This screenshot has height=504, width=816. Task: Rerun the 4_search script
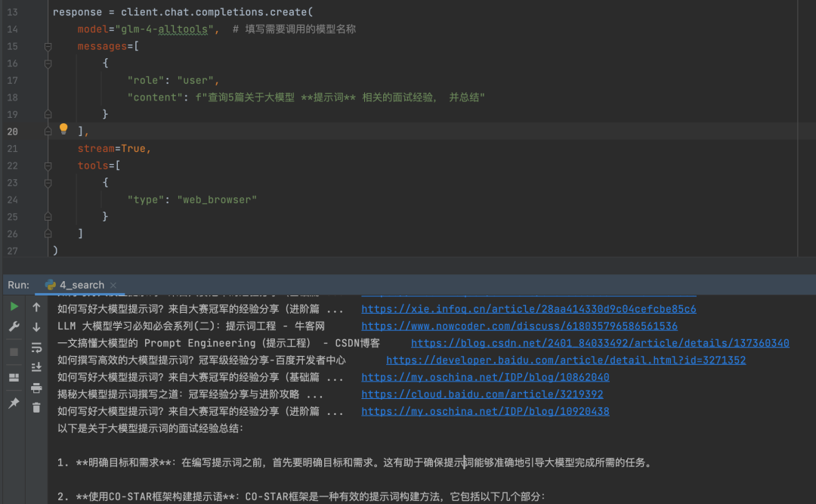(14, 307)
